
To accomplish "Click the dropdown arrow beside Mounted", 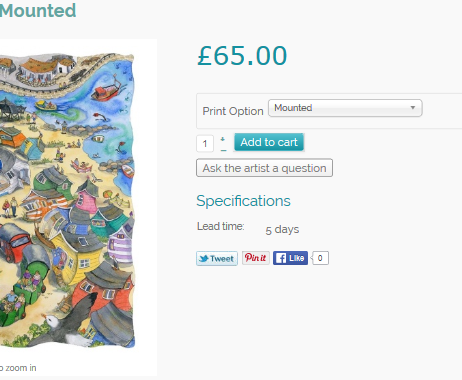I will (413, 108).
